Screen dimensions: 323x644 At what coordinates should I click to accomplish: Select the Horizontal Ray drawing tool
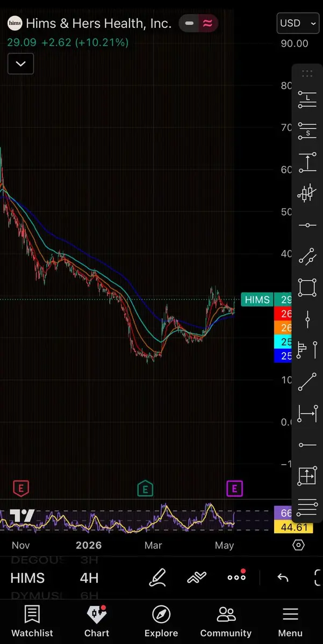pyautogui.click(x=307, y=444)
